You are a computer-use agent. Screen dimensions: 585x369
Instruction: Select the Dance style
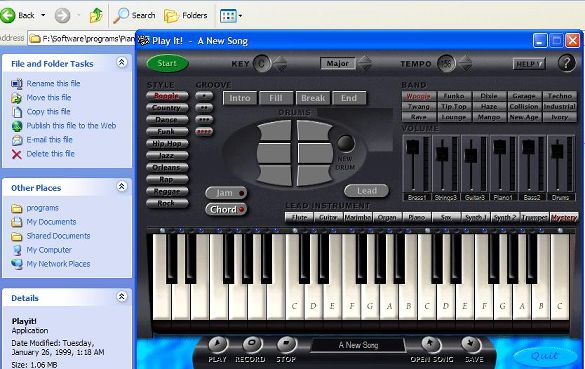pyautogui.click(x=167, y=120)
